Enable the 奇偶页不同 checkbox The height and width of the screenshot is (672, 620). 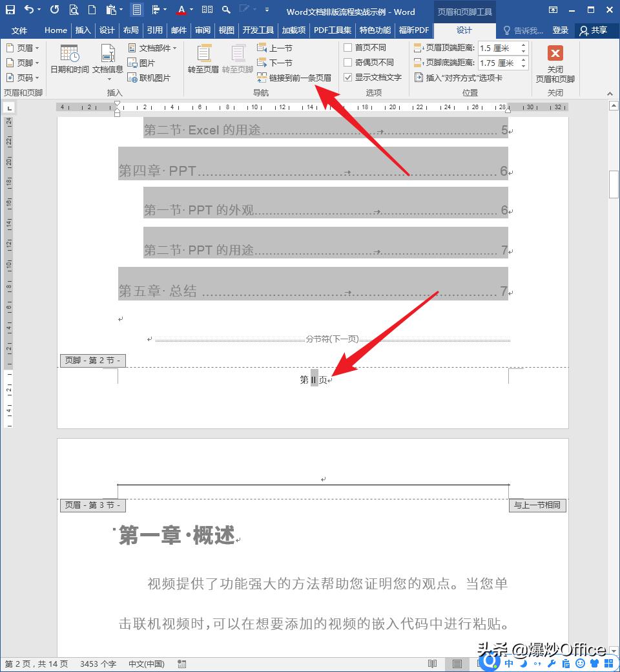(348, 62)
